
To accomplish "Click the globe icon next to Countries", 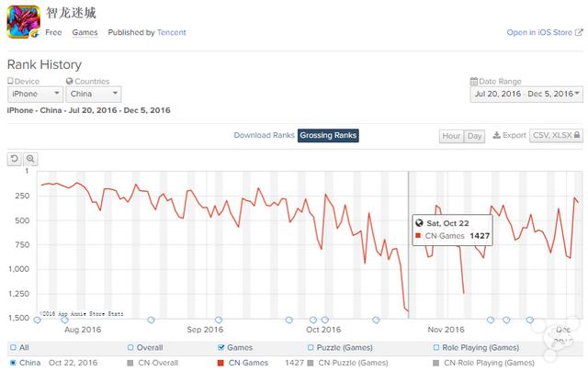I will tap(70, 82).
